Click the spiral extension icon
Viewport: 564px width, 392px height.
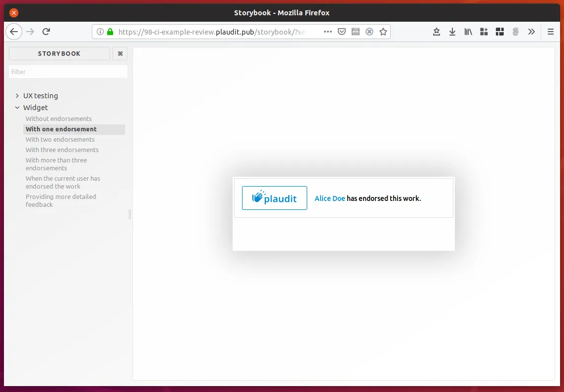(516, 32)
